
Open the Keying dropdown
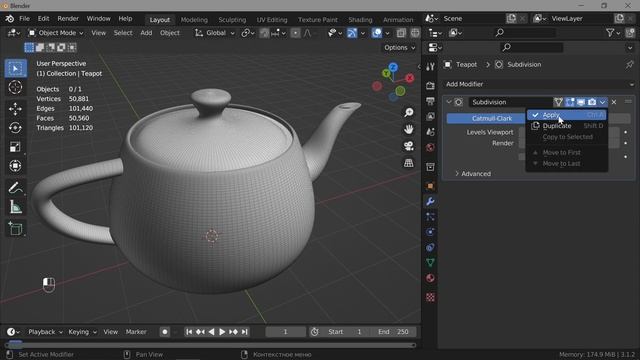coord(82,332)
